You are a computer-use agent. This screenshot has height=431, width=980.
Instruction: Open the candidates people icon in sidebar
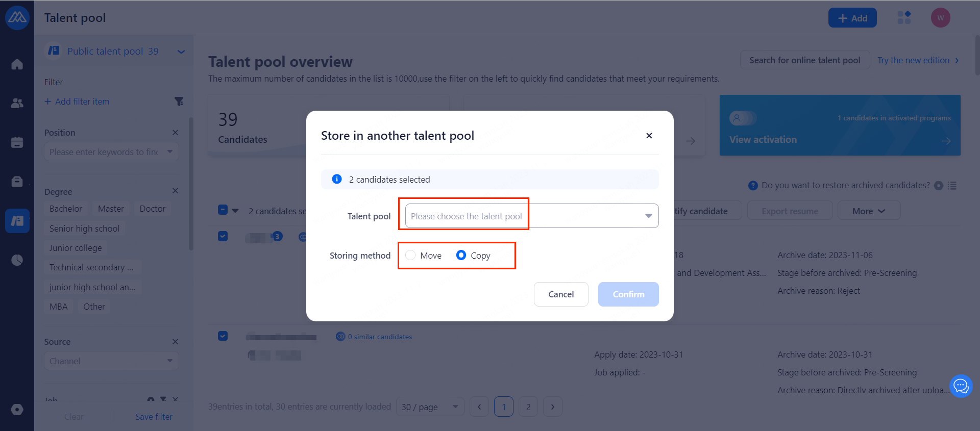click(17, 103)
